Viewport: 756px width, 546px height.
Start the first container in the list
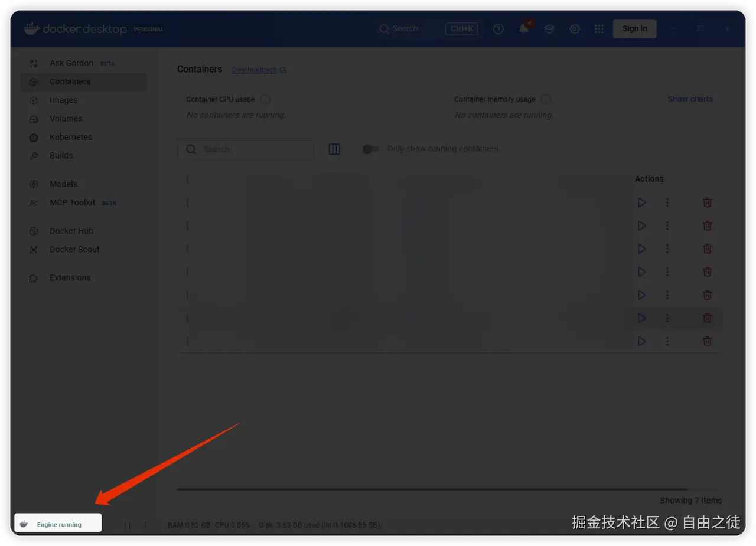641,202
